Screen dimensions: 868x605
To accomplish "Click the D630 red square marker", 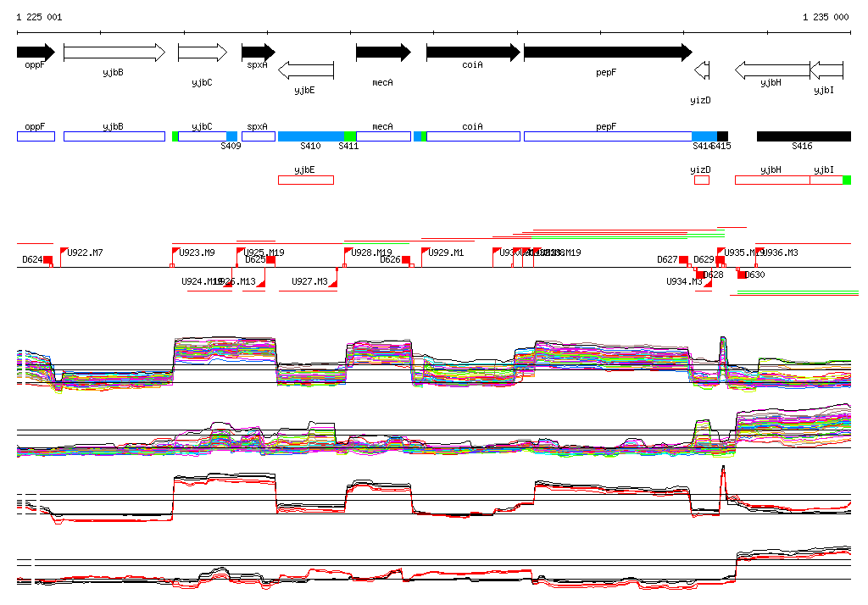I will point(742,275).
